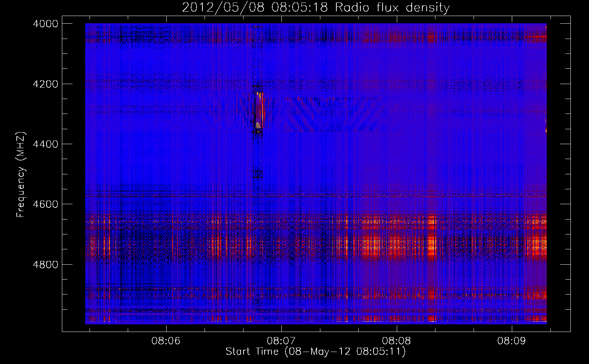Click the 4600 frequency tick label
Viewport: 589px width, 364px height.
46,204
